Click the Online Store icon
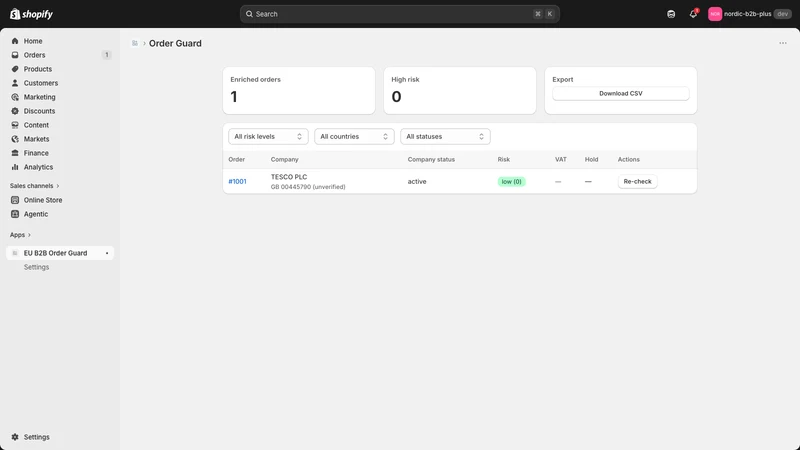The height and width of the screenshot is (450, 800). 15,200
